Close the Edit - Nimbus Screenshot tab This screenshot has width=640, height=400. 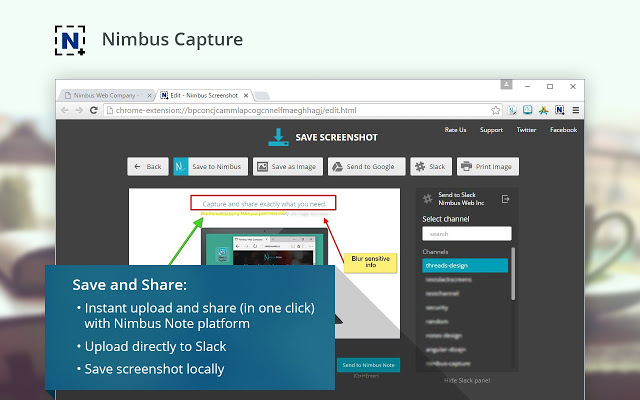246,96
